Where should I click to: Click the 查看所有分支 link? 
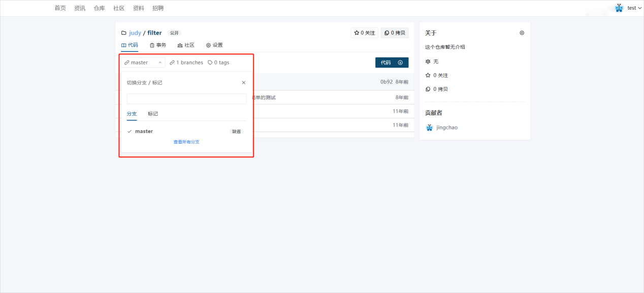[186, 142]
